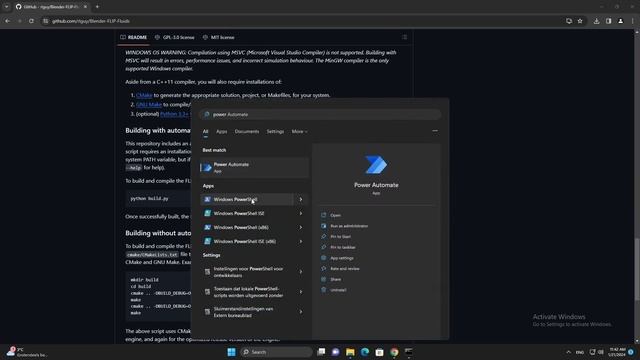Open README outline icon on GitHub
Screen dimensions: 640x360
[x=404, y=37]
